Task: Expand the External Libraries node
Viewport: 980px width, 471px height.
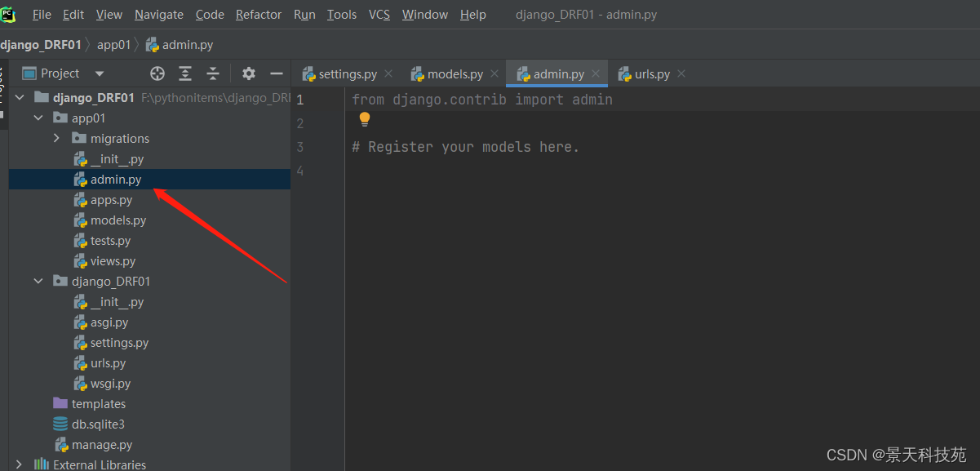Action: [x=18, y=462]
